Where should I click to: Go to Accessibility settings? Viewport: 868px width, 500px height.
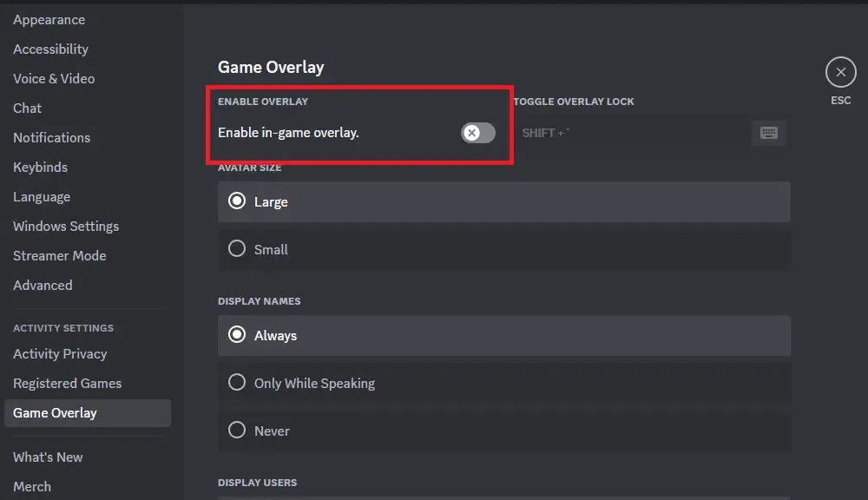click(x=50, y=49)
